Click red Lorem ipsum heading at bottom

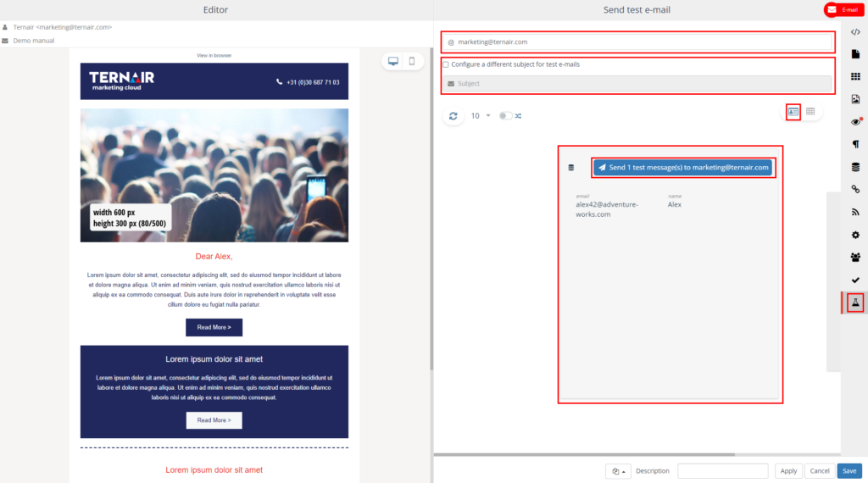click(214, 469)
